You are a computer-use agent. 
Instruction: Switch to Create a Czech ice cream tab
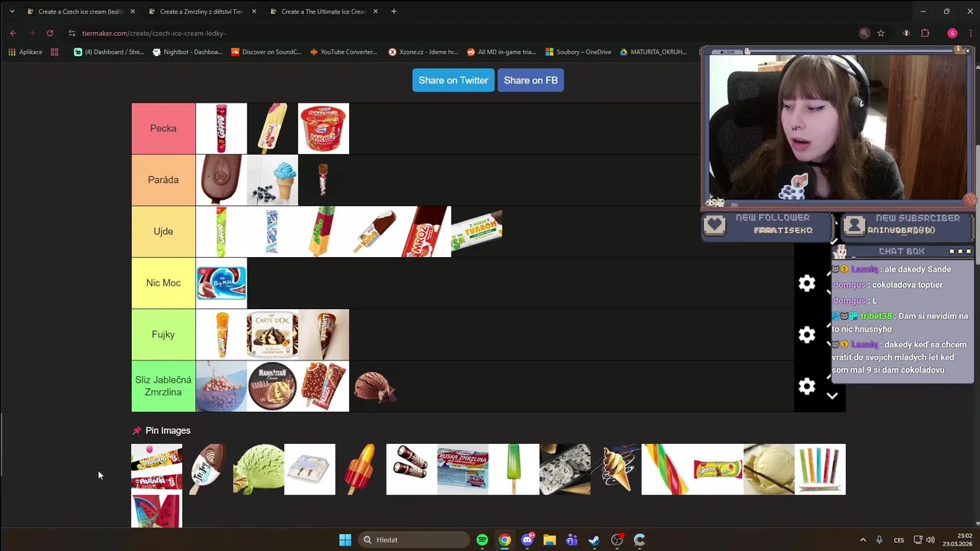(80, 11)
